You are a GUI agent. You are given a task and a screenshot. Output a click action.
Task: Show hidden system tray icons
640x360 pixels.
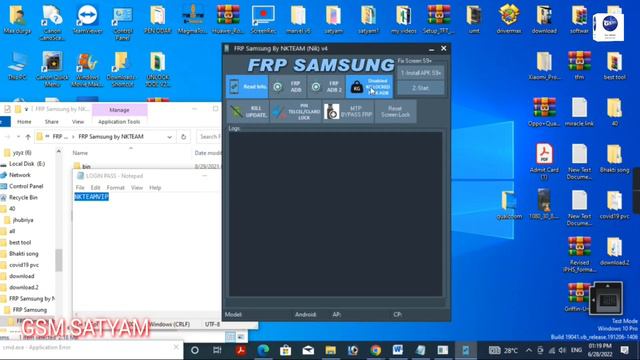click(529, 350)
